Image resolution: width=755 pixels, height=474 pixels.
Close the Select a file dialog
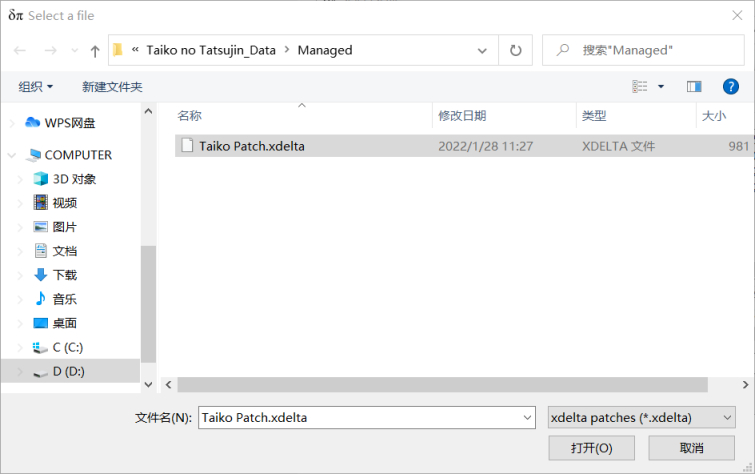pyautogui.click(x=737, y=15)
